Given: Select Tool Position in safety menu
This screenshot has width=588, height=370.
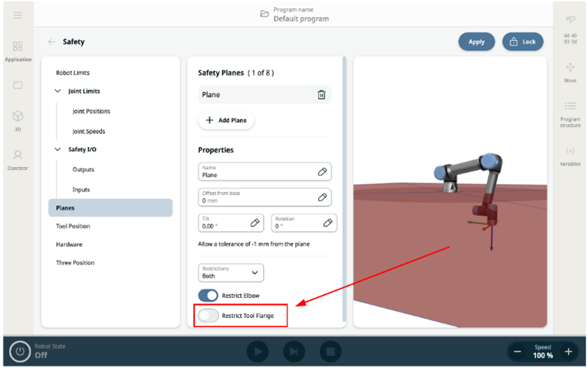Looking at the screenshot, I should point(73,227).
